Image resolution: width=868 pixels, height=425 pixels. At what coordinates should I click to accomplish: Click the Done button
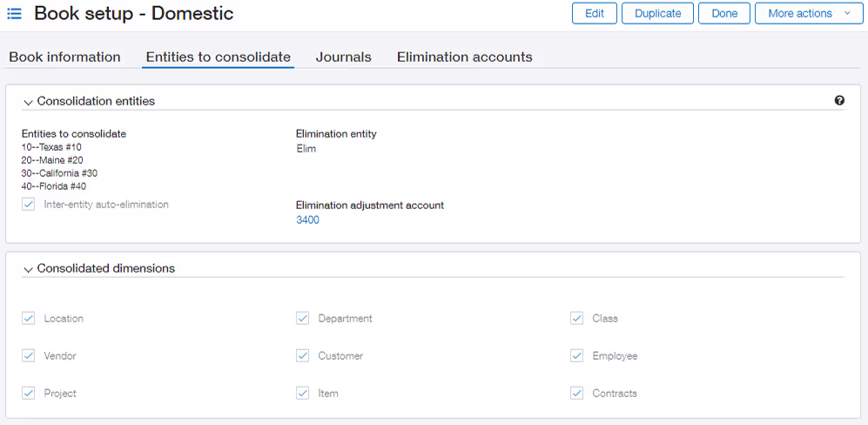click(x=724, y=13)
